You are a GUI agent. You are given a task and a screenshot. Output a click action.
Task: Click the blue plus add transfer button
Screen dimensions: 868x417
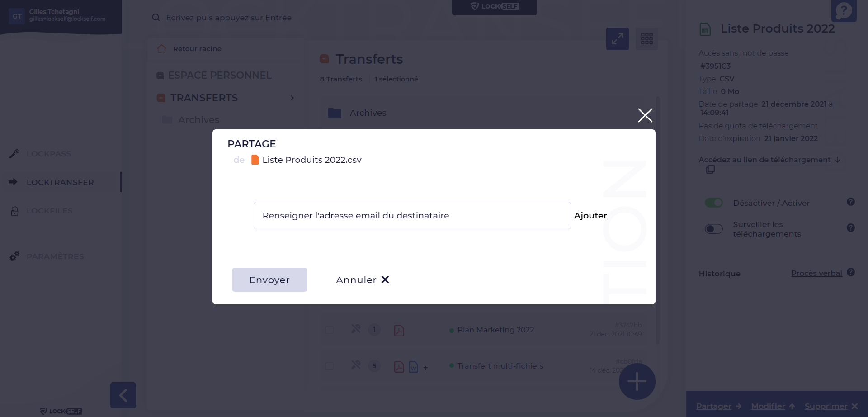[x=637, y=381]
